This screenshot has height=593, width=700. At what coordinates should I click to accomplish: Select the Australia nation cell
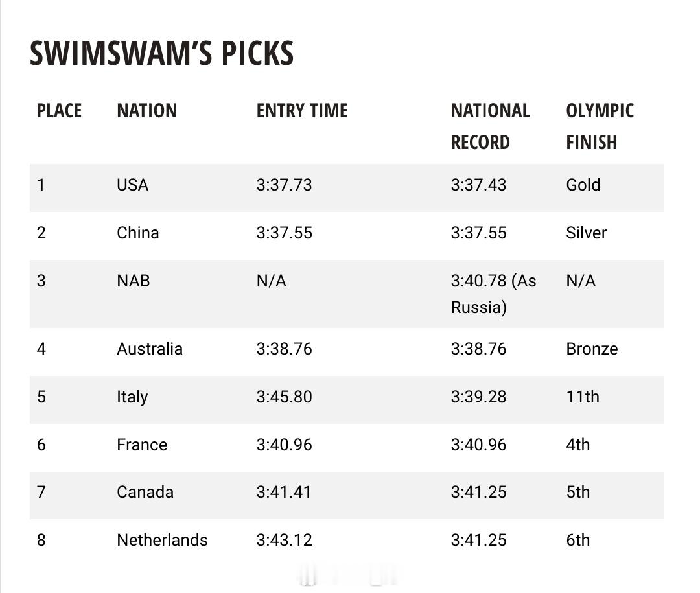click(x=150, y=349)
